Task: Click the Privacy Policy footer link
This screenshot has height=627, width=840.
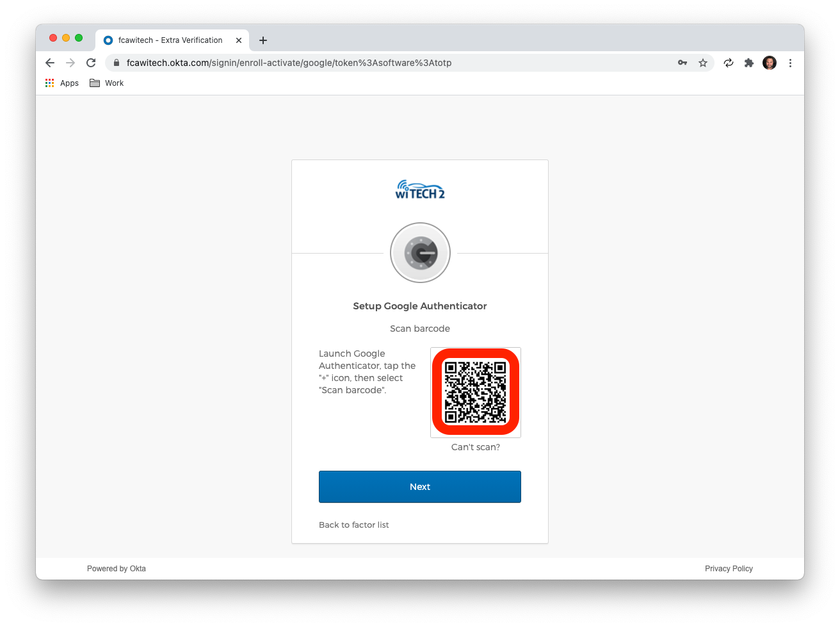Action: coord(729,569)
